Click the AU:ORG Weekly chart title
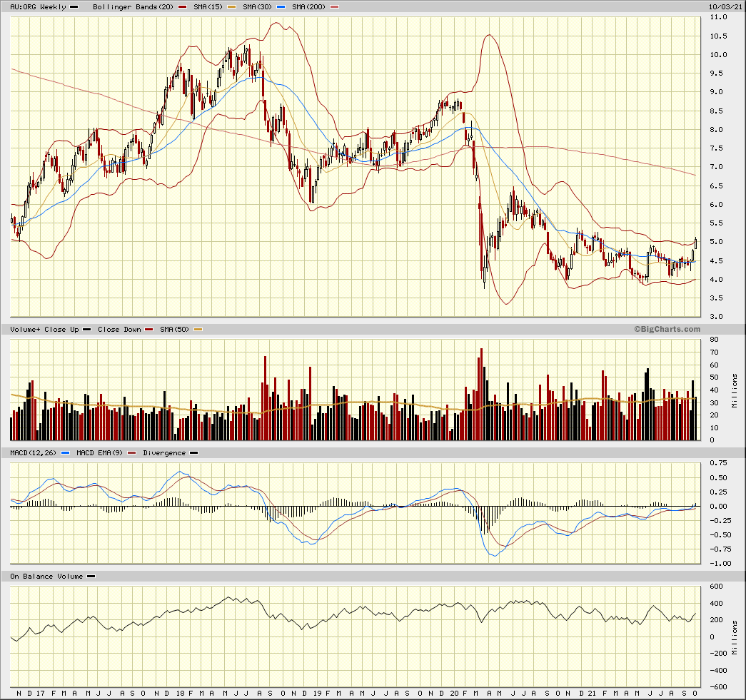 (x=38, y=6)
